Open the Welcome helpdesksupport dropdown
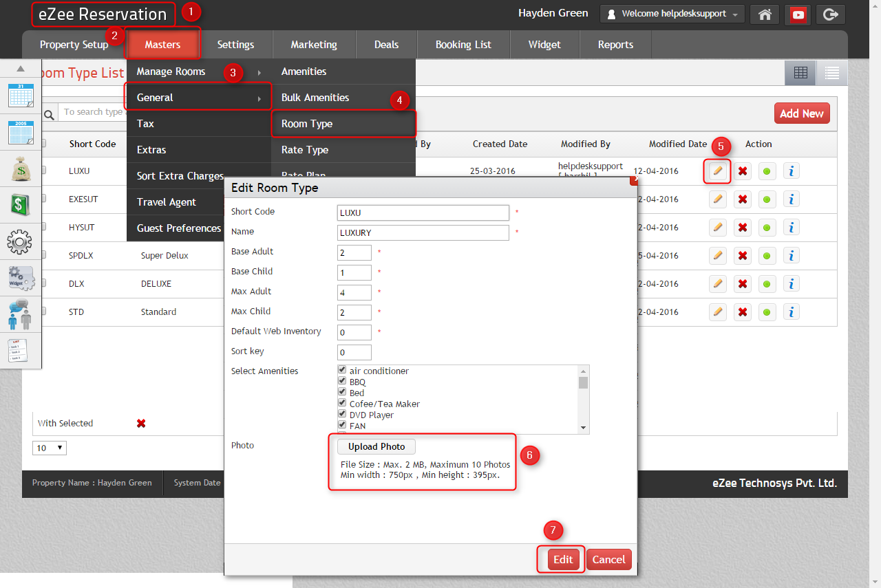This screenshot has width=881, height=588. (672, 14)
